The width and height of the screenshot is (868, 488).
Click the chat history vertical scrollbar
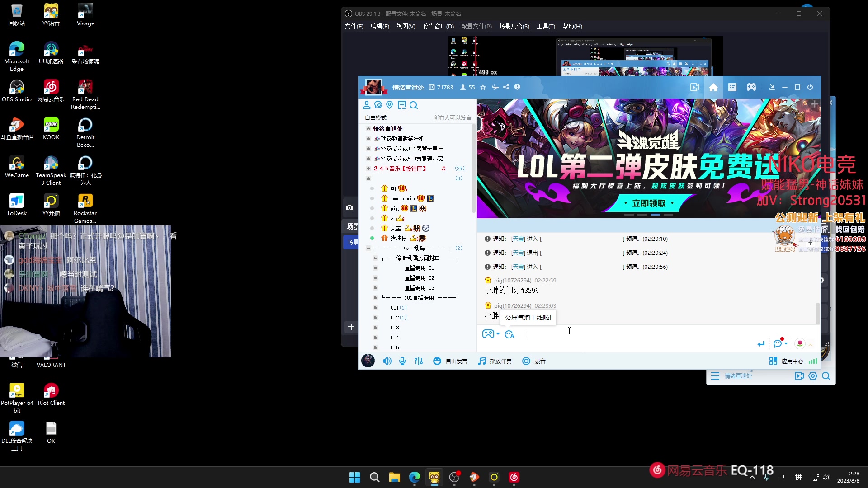click(x=817, y=313)
